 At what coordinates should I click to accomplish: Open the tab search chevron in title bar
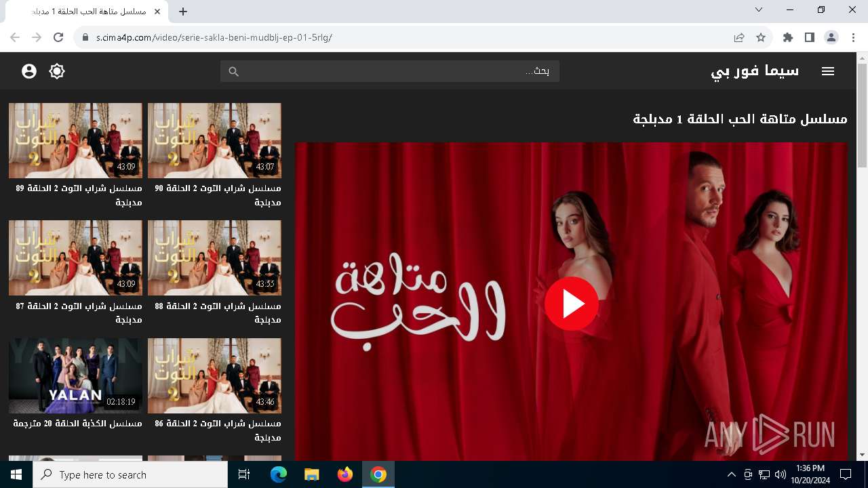[x=759, y=10]
